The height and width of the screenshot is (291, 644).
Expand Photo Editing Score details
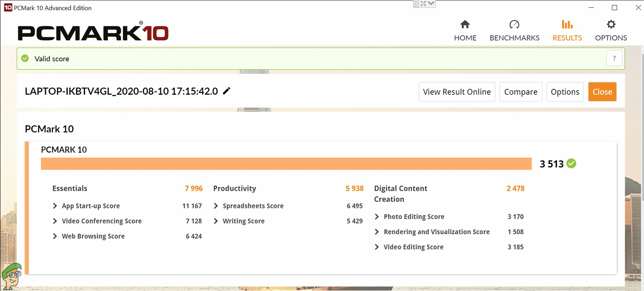377,217
